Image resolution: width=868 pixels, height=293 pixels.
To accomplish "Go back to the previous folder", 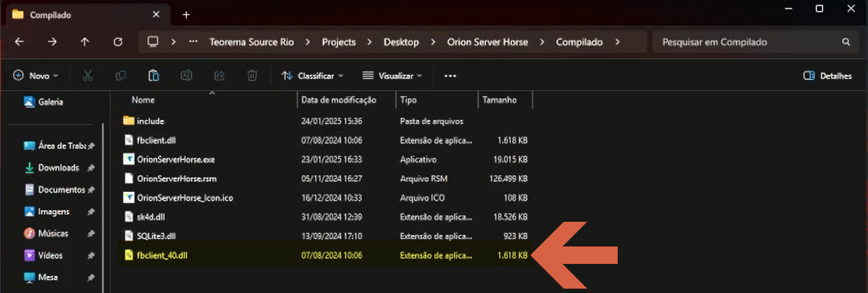I will (x=20, y=42).
